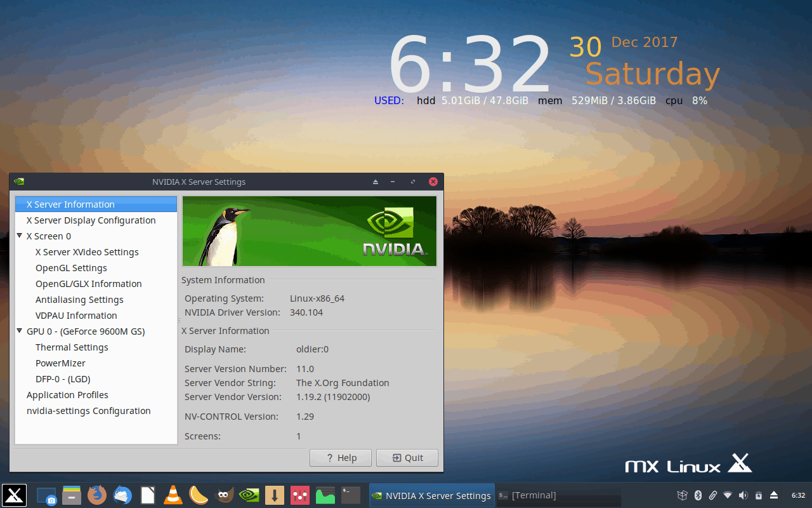Launch Firefox from the taskbar
This screenshot has height=508, width=812.
point(97,495)
